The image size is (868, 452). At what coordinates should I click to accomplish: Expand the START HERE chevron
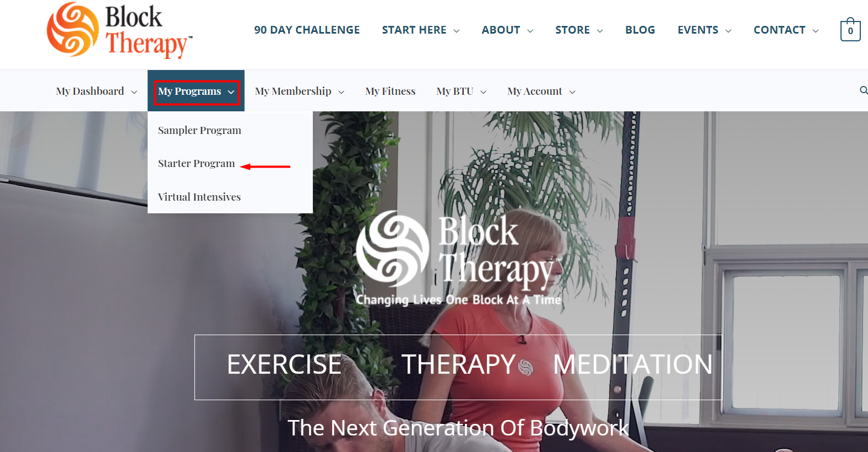coord(457,31)
